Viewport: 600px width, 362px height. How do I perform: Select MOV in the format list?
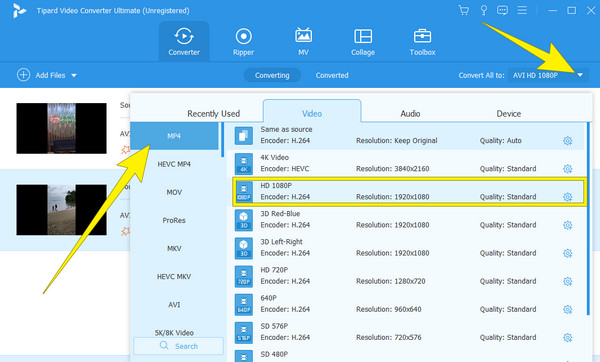click(x=174, y=192)
